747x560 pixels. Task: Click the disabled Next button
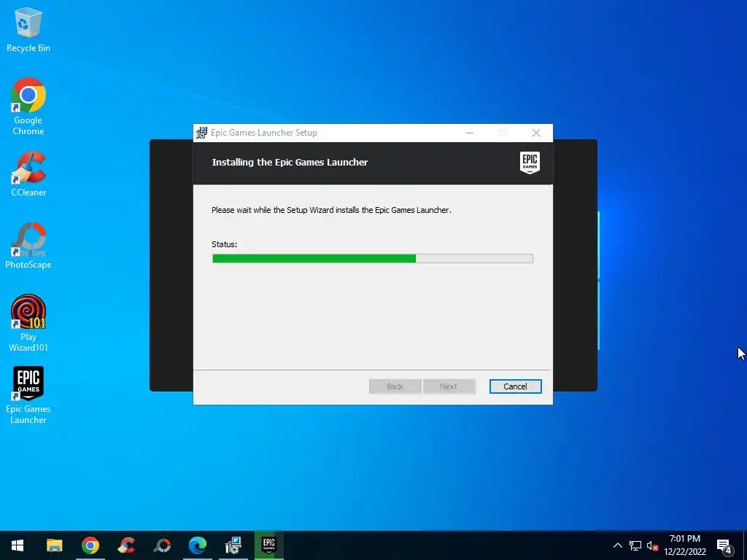coord(449,386)
